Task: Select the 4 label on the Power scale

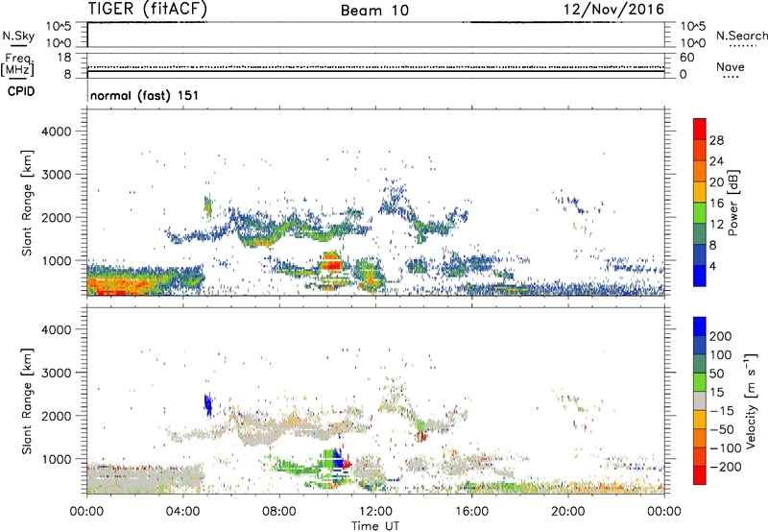Action: point(713,266)
